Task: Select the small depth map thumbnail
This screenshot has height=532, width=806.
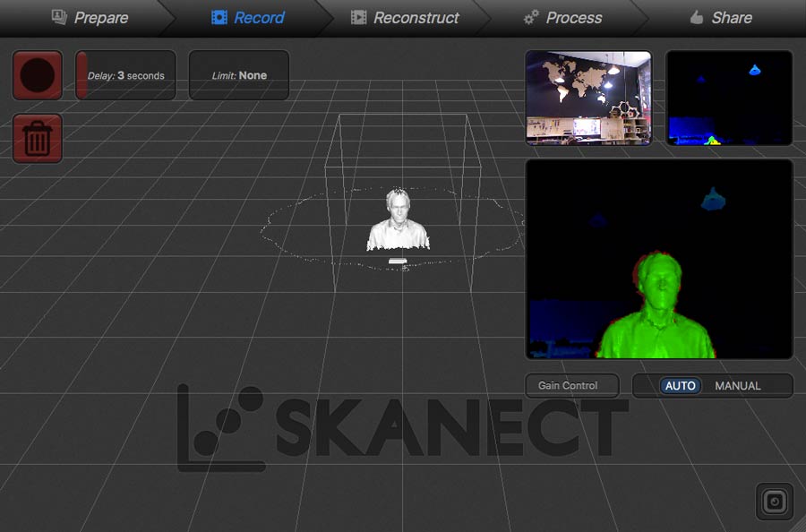Action: point(729,98)
